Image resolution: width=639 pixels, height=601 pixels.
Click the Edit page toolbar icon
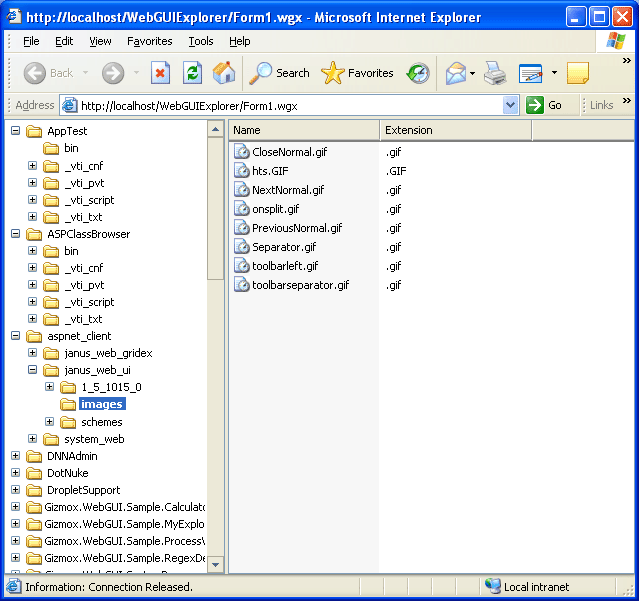point(531,74)
